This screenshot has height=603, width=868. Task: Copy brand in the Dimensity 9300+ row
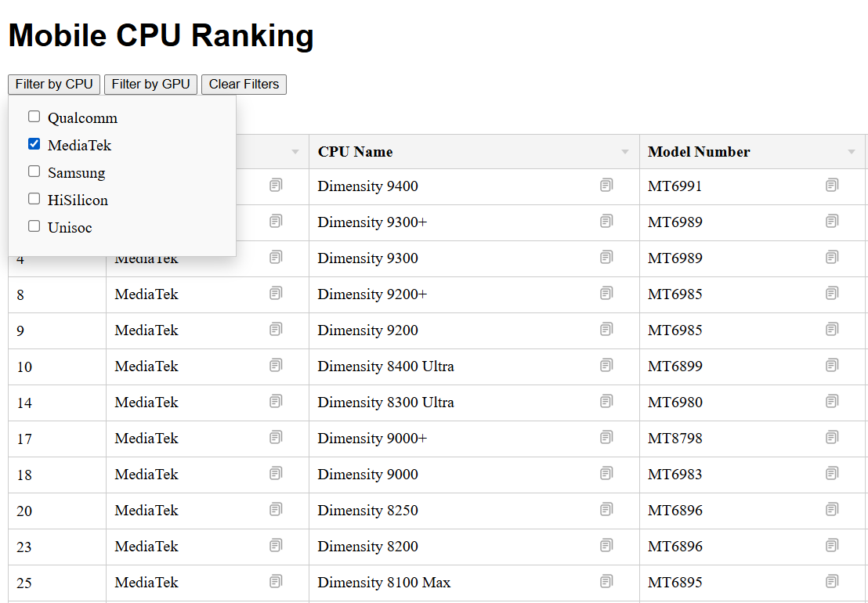click(276, 222)
